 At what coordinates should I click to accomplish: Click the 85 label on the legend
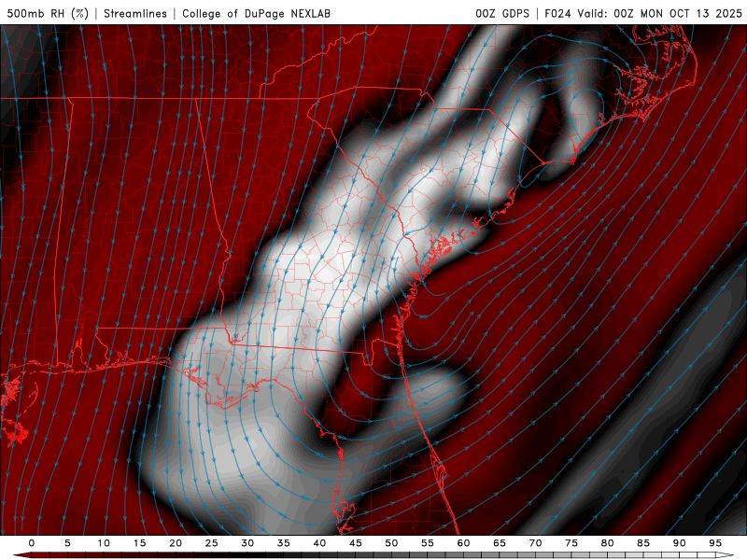click(643, 543)
